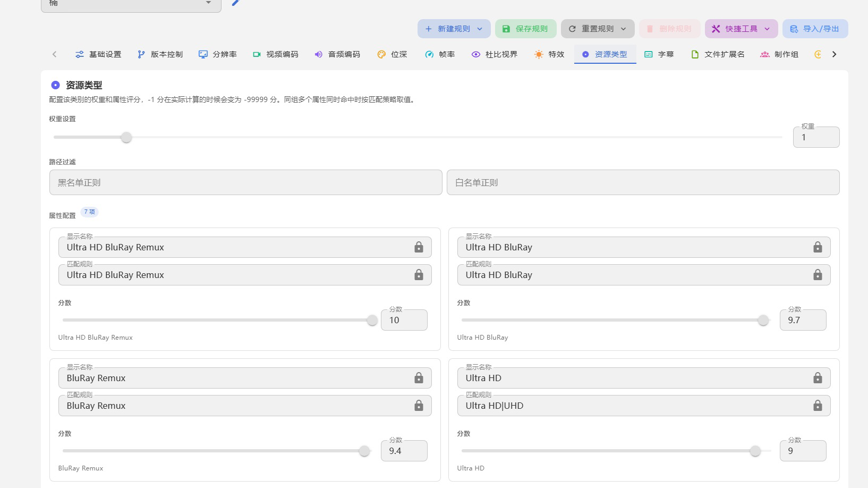The height and width of the screenshot is (488, 868).
Task: Go to the 视频编码 tab
Action: pyautogui.click(x=275, y=54)
